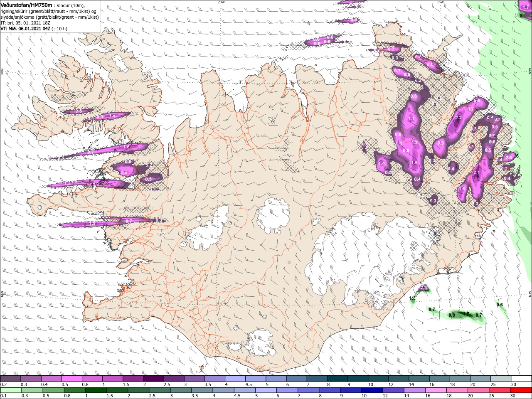
Task: Click the green 0.6 rain value offshore southeast
Action: [500, 305]
